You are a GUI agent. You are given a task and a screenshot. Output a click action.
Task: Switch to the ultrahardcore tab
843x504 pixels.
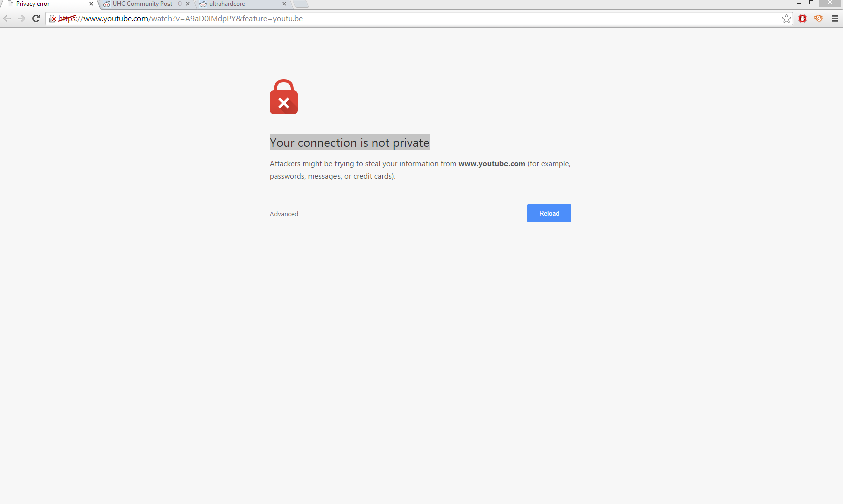point(239,4)
